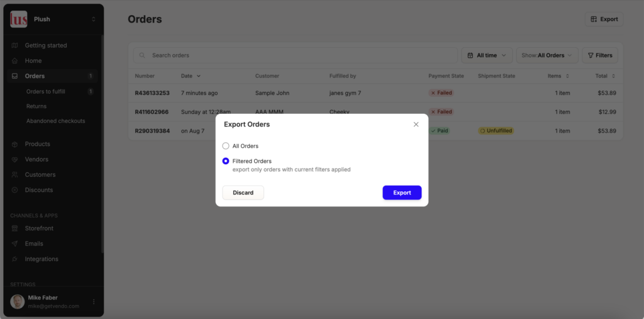Click the Storefront shop icon

pyautogui.click(x=15, y=228)
